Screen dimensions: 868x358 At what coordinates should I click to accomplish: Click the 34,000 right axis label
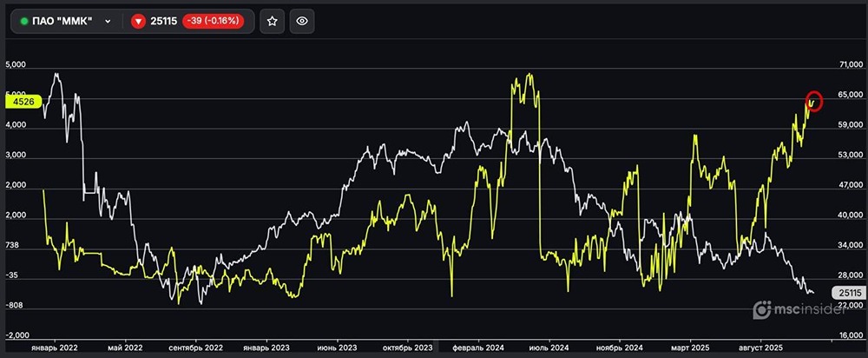point(852,245)
